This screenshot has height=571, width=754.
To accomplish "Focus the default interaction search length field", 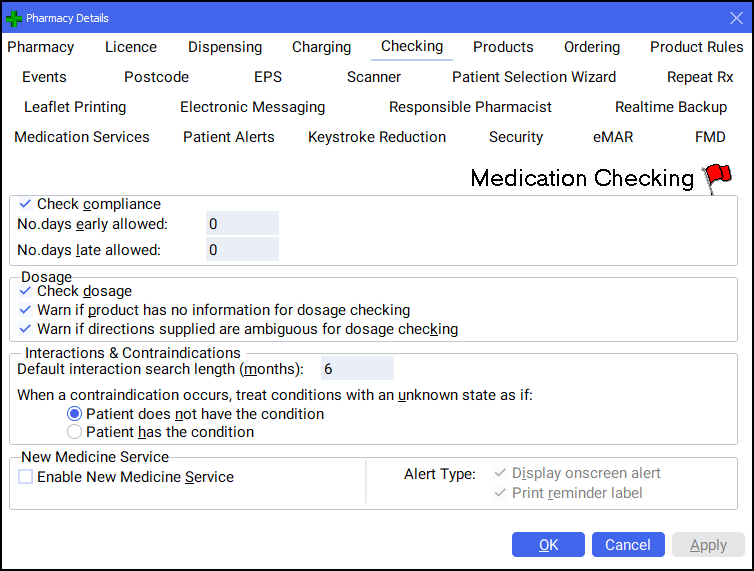I will pyautogui.click(x=357, y=369).
